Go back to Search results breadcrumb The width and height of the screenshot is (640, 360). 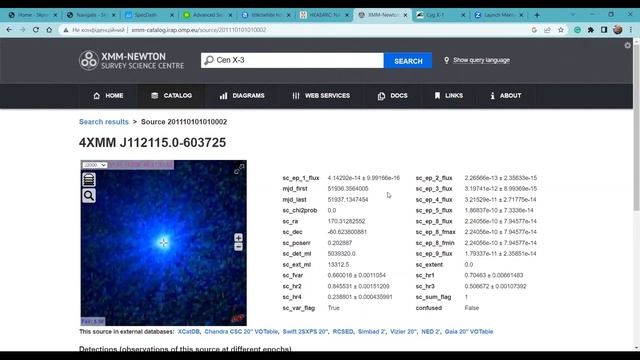coord(104,122)
